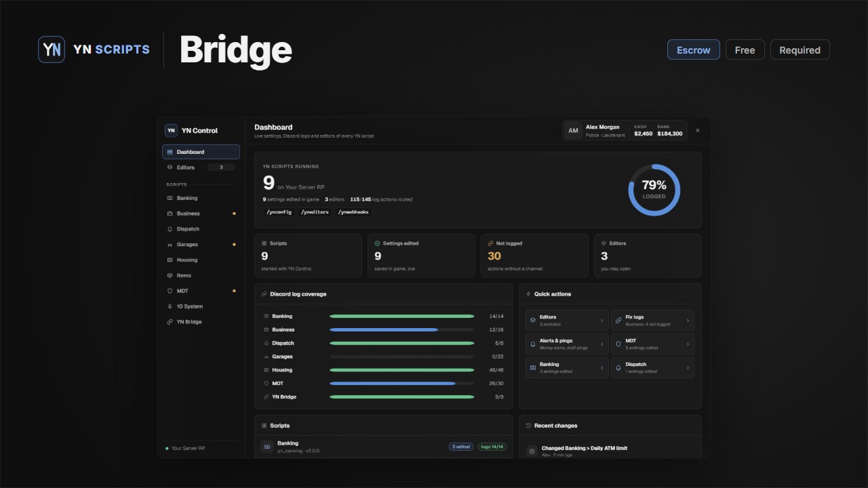
Task: Click the Garages 0/22 coverage value
Action: coord(498,357)
